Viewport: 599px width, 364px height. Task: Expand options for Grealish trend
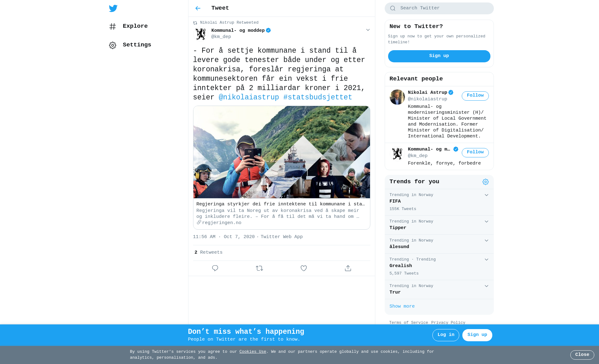pyautogui.click(x=486, y=260)
